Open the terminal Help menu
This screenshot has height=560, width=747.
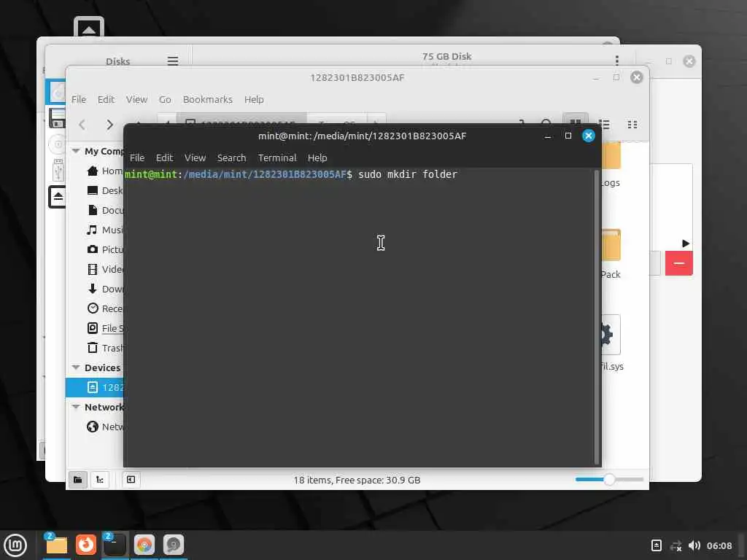tap(317, 157)
